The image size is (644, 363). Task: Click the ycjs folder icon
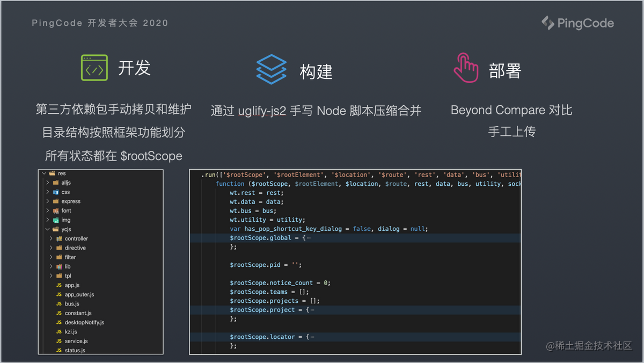[56, 229]
